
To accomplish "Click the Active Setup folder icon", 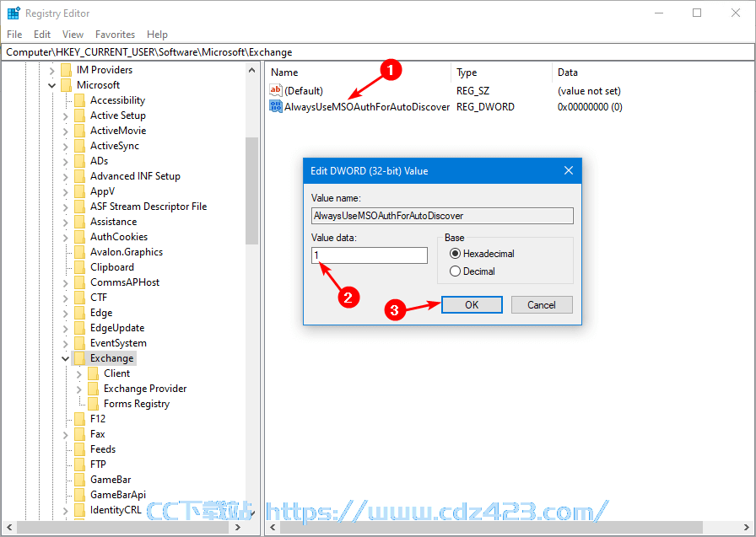I will [x=79, y=115].
